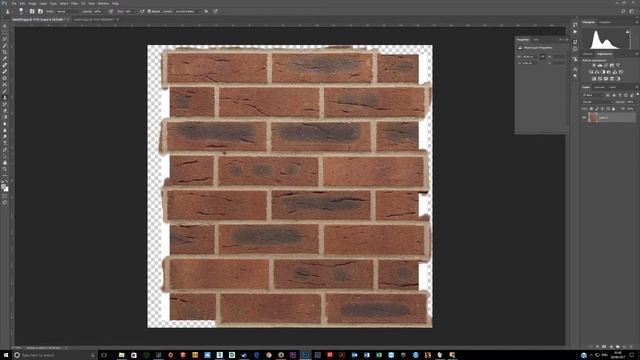Add a Curves adjustment

606,65
